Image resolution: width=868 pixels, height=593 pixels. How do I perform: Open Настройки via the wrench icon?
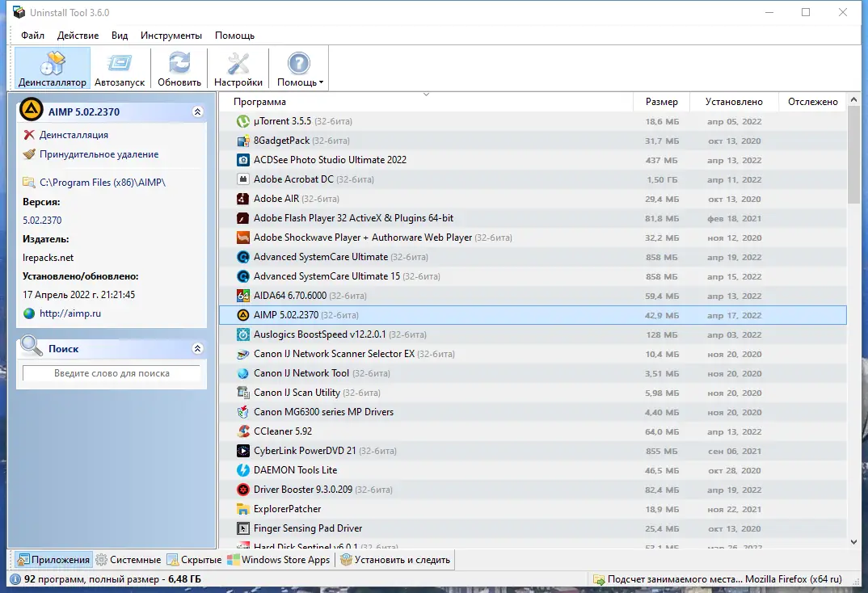[238, 63]
